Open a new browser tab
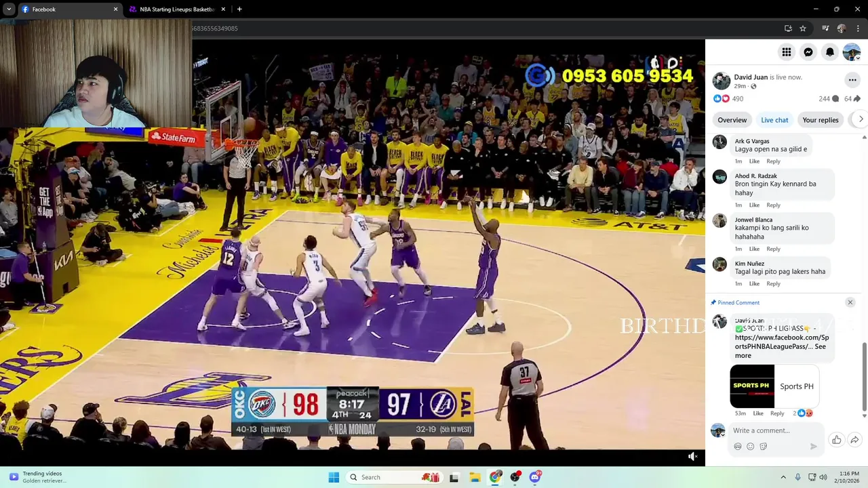 pyautogui.click(x=239, y=9)
